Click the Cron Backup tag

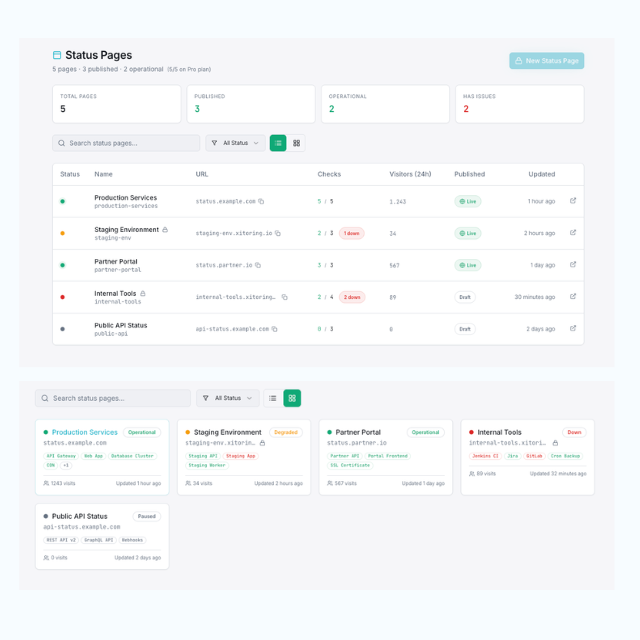(565, 456)
